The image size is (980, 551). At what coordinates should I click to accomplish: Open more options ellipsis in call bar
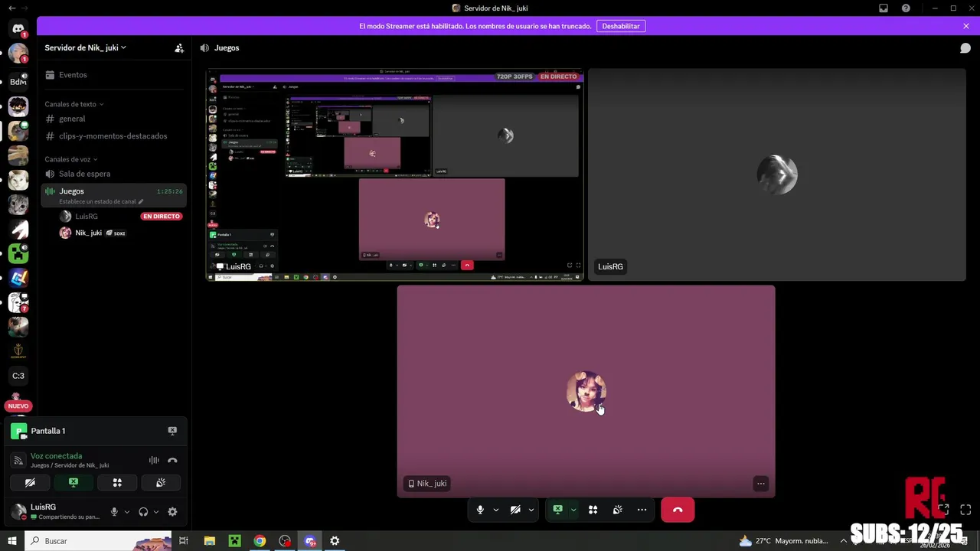[642, 510]
